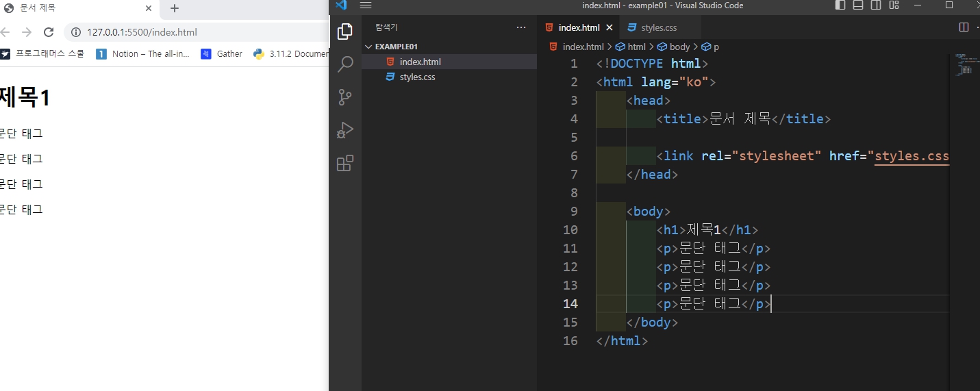Viewport: 980px width, 391px height.
Task: Open the Notion bookmark
Action: [x=142, y=53]
